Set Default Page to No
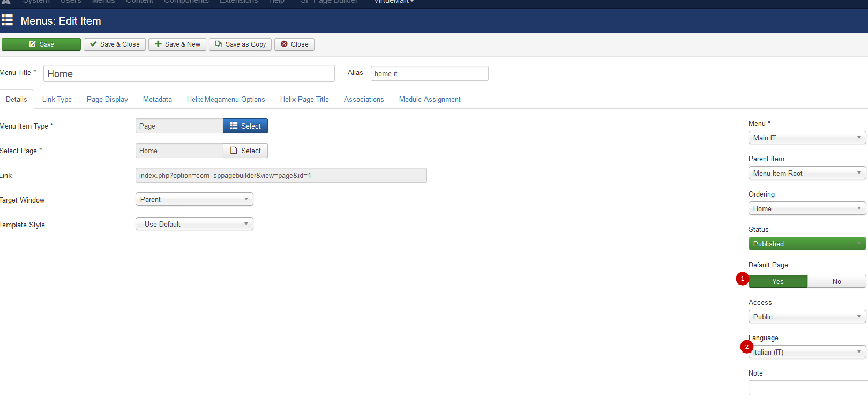 [836, 281]
